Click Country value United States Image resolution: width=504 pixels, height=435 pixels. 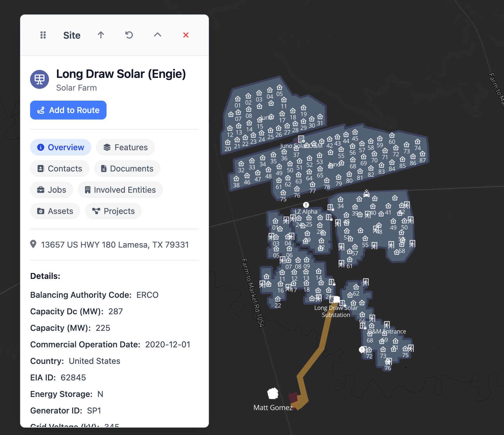coord(94,361)
